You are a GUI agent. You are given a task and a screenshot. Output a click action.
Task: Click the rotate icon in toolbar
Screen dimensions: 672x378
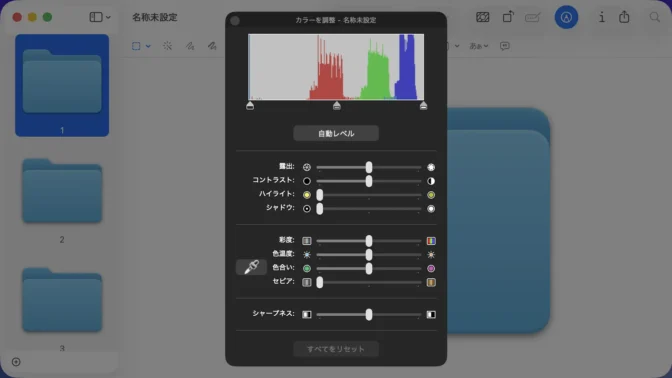point(508,17)
